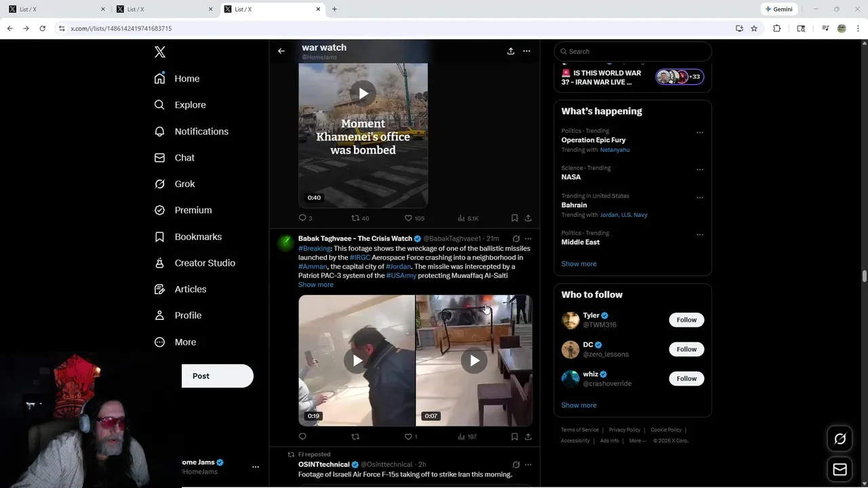Play the Khamenei's office bombed video
The image size is (868, 488).
pyautogui.click(x=363, y=94)
